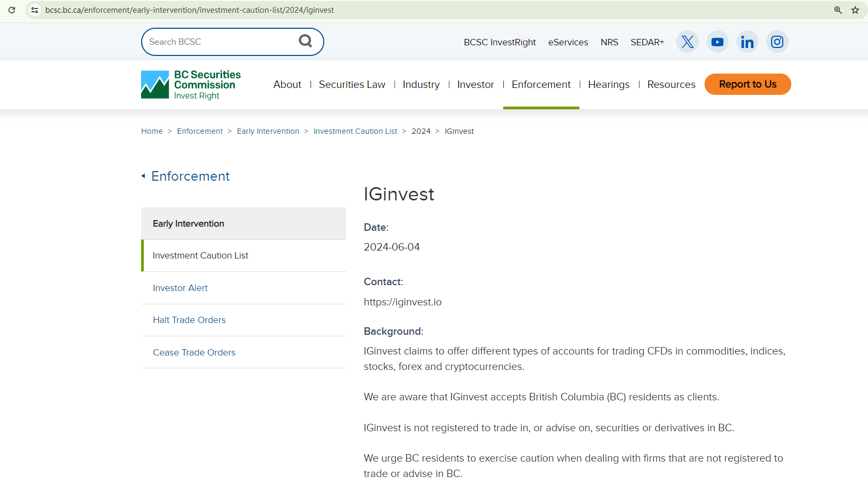Click the search magnifier icon in BCSC search
This screenshot has height=484, width=868.
[305, 41]
